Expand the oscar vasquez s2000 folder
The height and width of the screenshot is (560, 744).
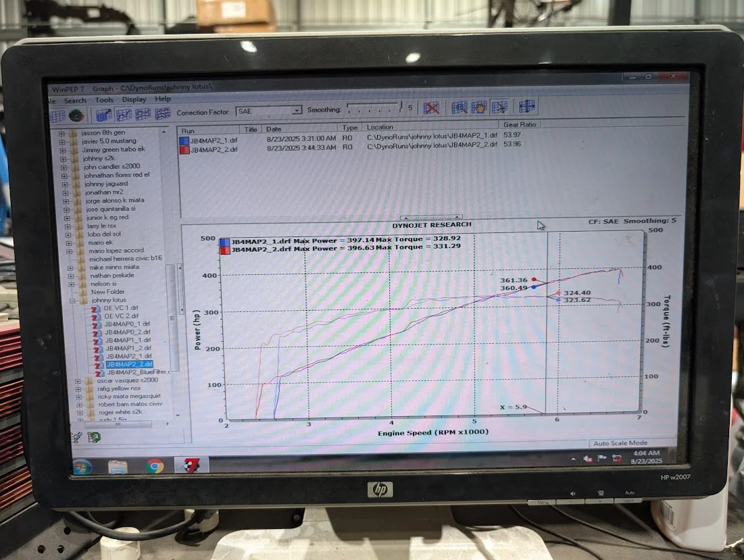[x=78, y=381]
